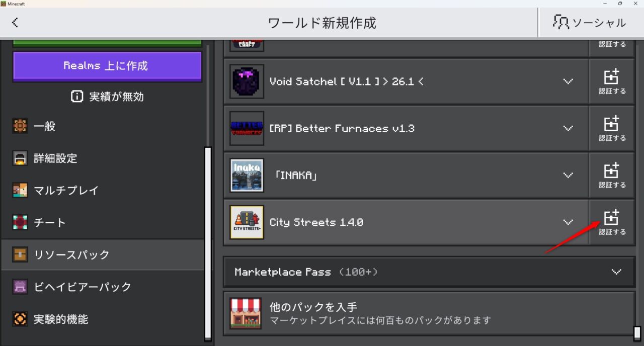Activate the INAKA pack

tap(612, 175)
